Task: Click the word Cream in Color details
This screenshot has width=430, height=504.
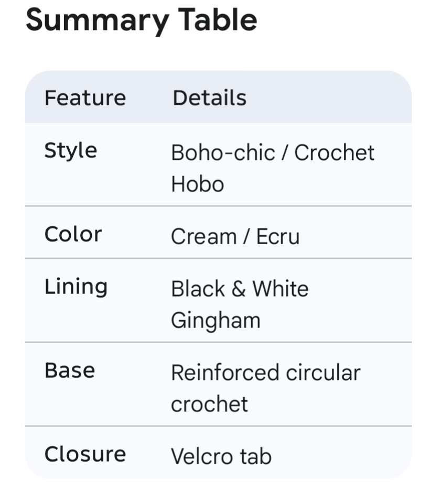Action: 203,237
